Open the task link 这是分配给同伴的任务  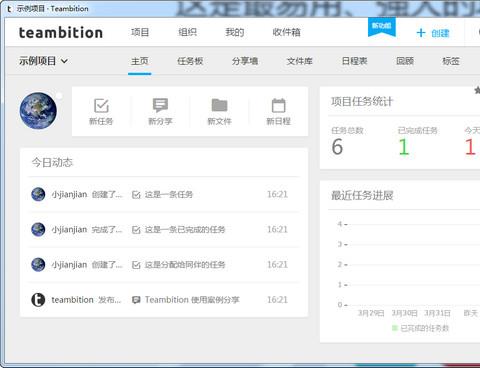pos(185,265)
